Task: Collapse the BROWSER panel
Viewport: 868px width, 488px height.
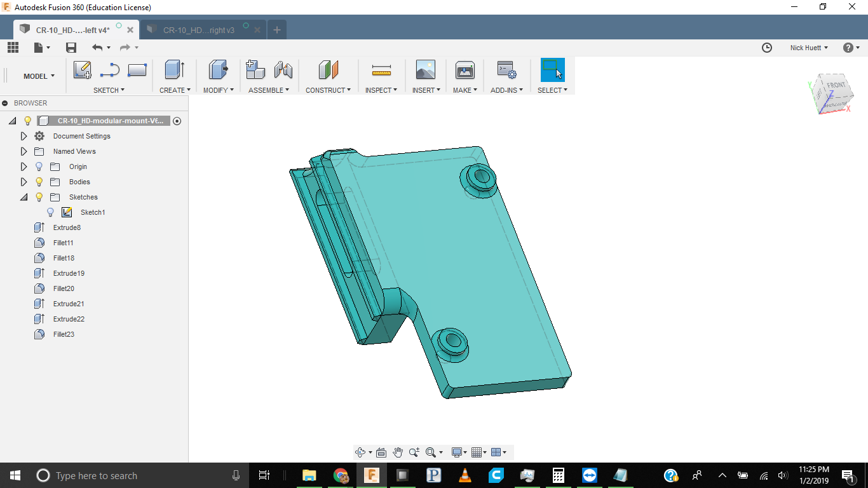Action: [x=5, y=103]
